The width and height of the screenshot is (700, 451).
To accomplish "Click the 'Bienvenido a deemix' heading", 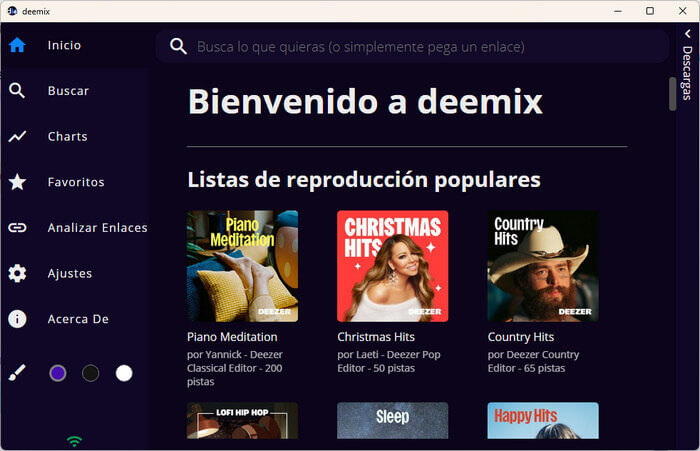I will [x=365, y=102].
